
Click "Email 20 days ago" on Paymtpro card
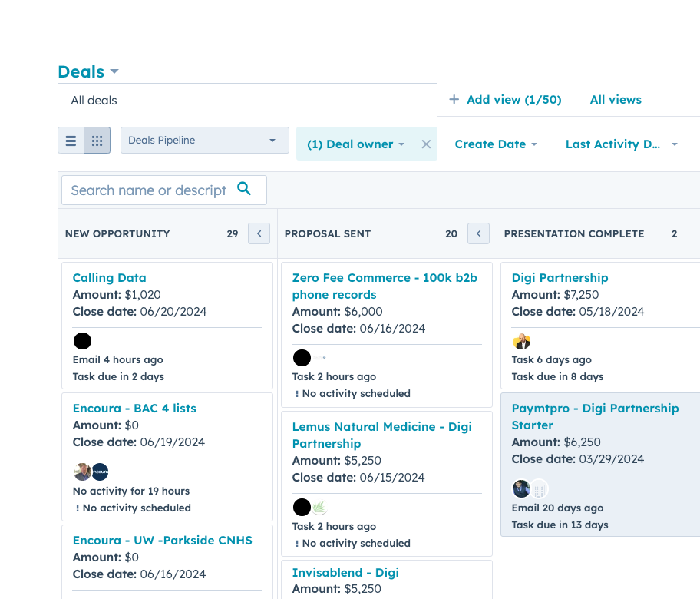(557, 508)
